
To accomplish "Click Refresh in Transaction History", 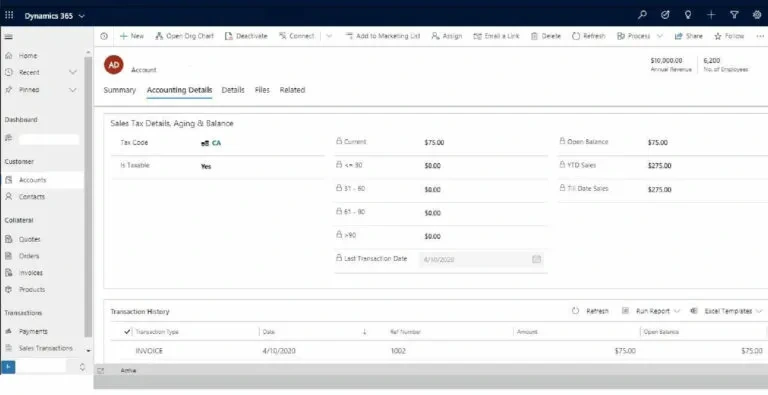I will point(590,311).
